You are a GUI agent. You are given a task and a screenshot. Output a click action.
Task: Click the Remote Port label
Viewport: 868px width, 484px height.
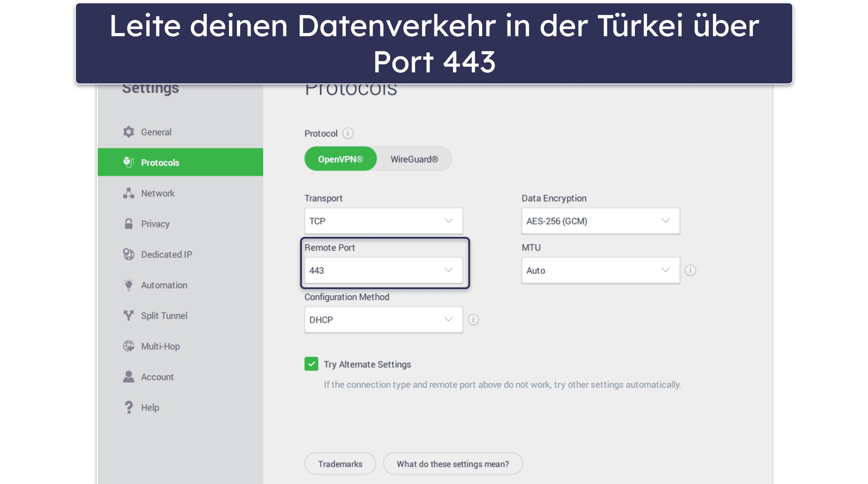tap(330, 247)
